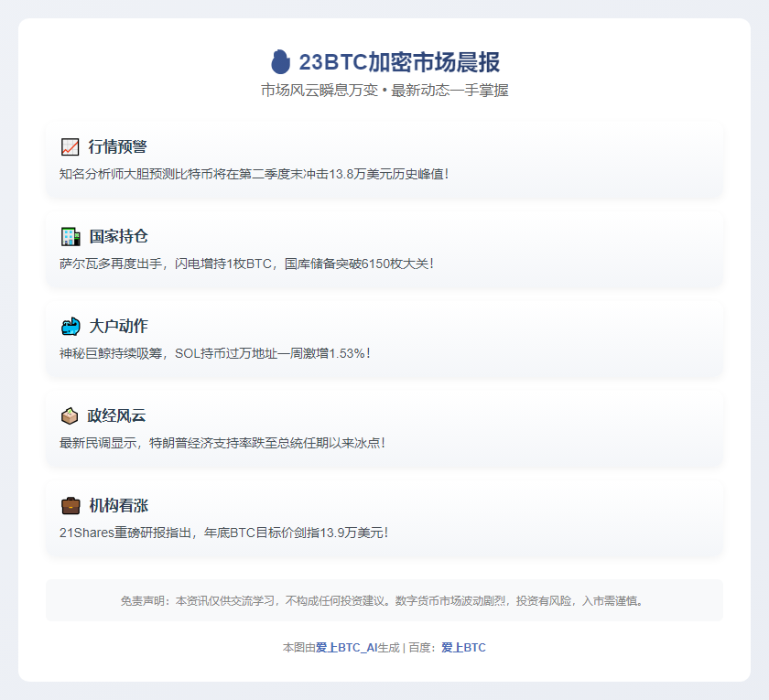
Task: Click the blue money-bag icon beside the title
Action: tap(280, 62)
